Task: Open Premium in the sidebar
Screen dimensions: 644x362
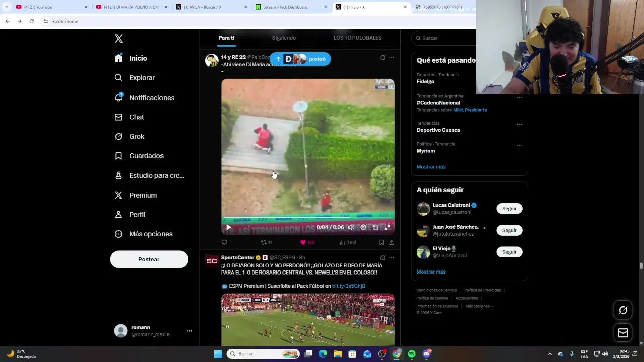Action: 135,195
